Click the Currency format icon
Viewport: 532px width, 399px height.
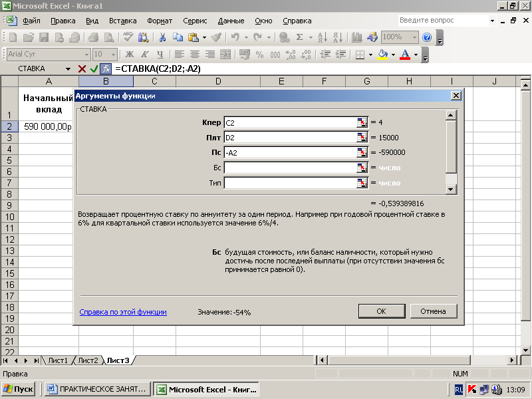[x=244, y=55]
